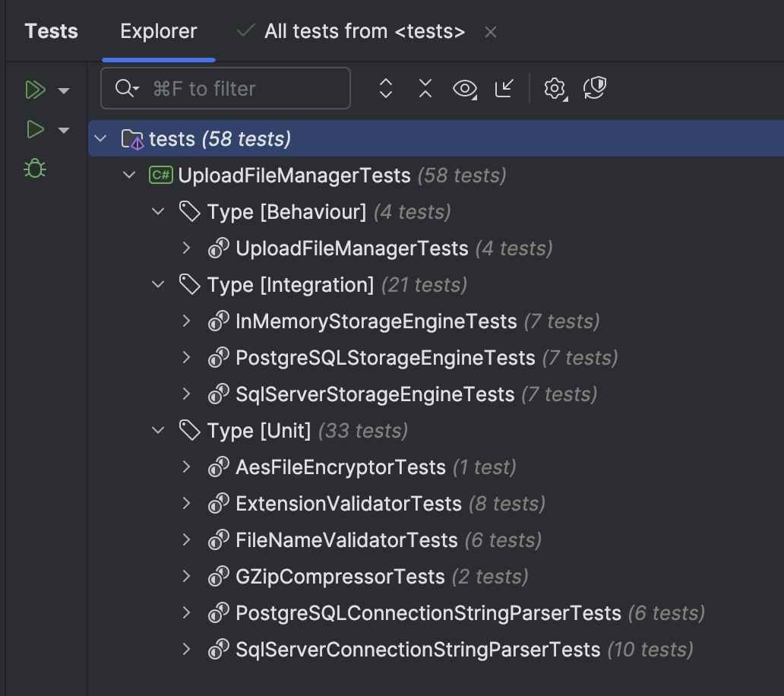Open the search magnifier filter options
The width and height of the screenshot is (784, 696).
[x=126, y=88]
